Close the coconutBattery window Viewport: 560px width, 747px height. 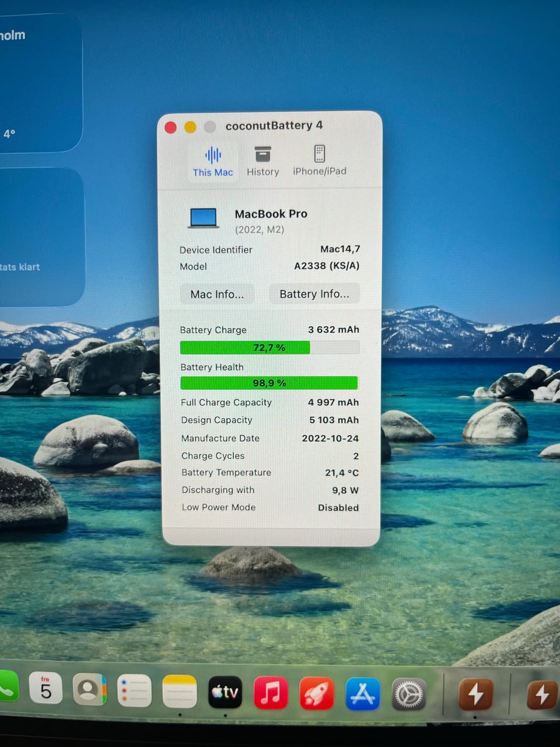pos(171,127)
